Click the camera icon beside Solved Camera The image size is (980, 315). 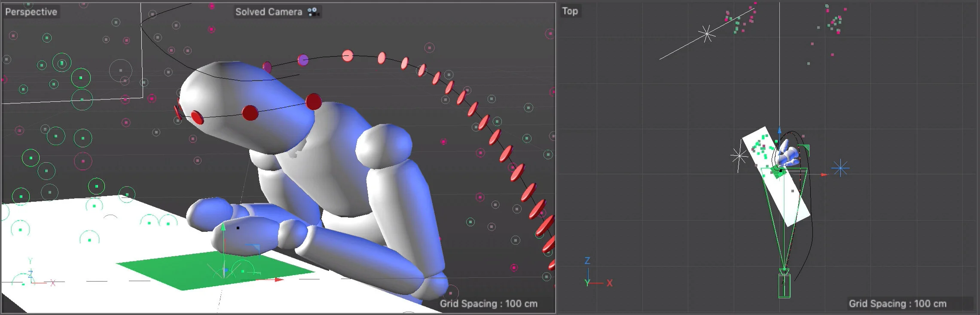pos(314,12)
